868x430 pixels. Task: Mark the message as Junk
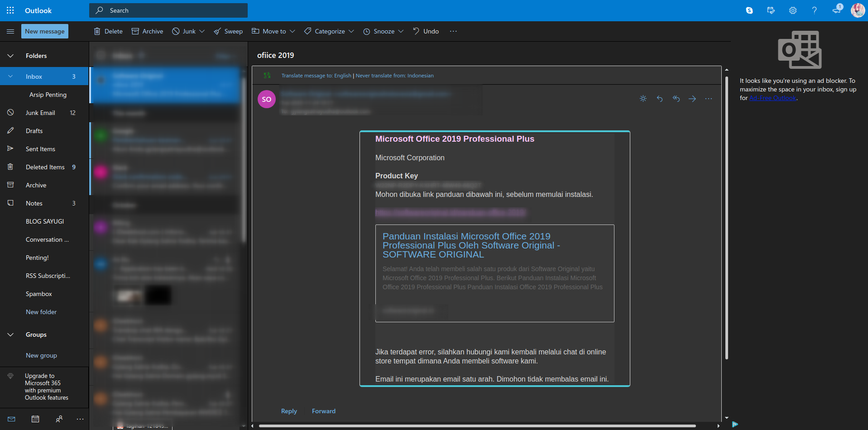click(x=184, y=31)
